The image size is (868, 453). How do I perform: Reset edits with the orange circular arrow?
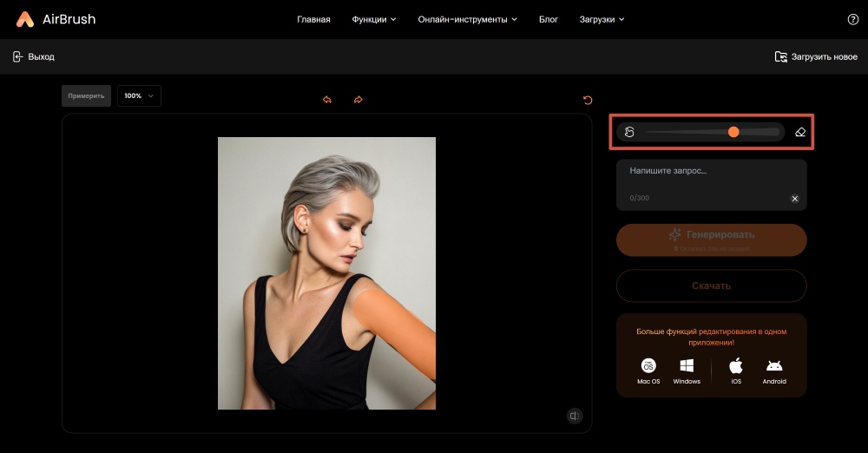tap(588, 100)
